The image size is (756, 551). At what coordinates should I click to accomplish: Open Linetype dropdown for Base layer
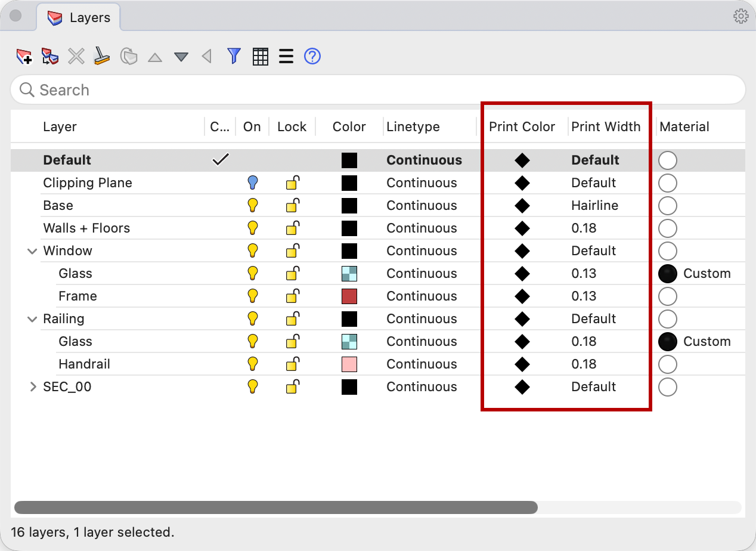pos(422,206)
